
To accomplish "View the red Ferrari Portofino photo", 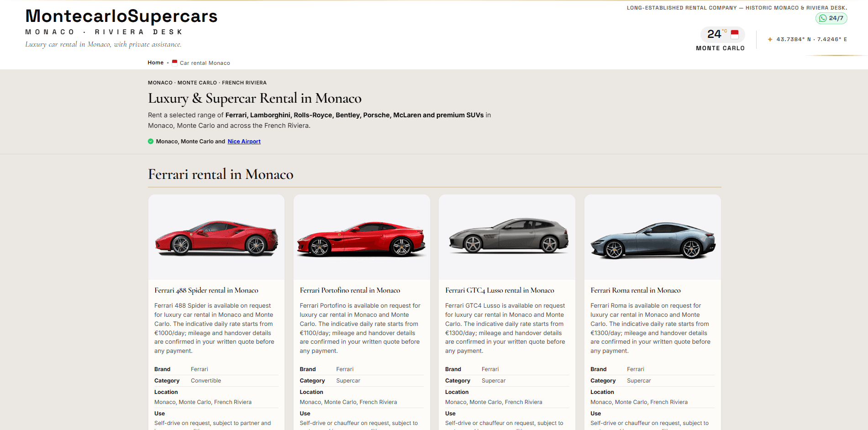I will (362, 238).
